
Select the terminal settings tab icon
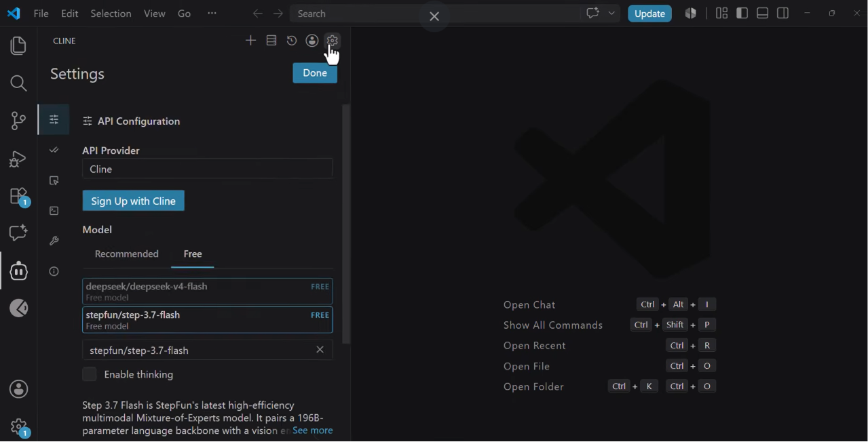tap(54, 211)
